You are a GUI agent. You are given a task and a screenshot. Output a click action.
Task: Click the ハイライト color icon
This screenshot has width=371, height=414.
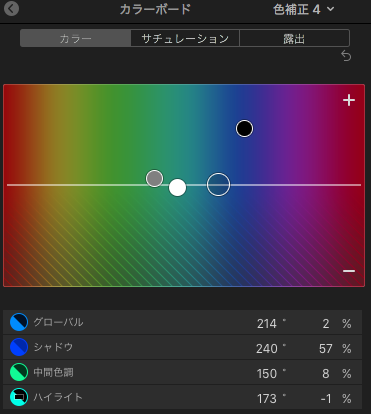(x=19, y=397)
